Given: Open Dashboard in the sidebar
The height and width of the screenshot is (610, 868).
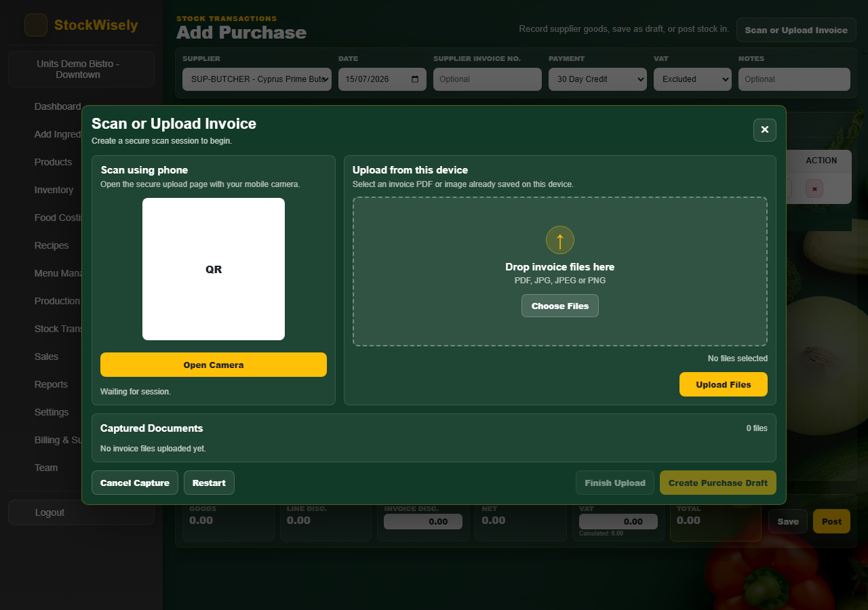Looking at the screenshot, I should 58,106.
